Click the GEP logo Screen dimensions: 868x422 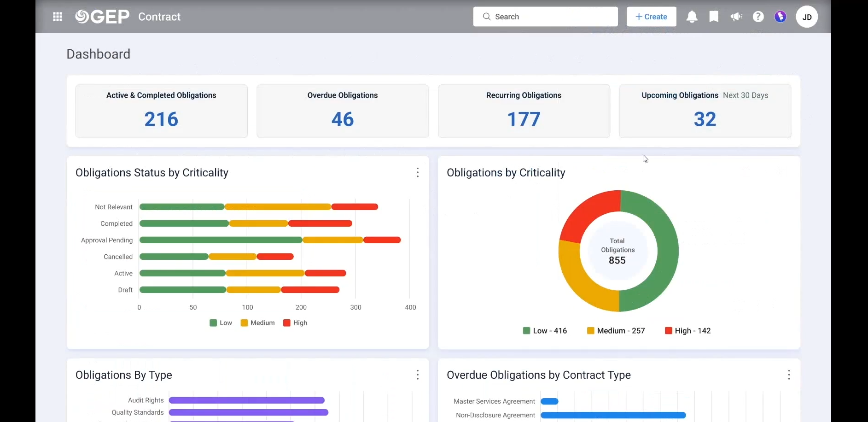coord(102,17)
